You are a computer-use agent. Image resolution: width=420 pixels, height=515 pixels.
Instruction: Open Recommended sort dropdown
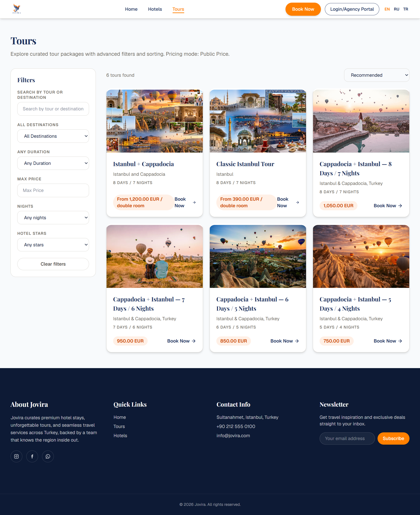(x=376, y=75)
